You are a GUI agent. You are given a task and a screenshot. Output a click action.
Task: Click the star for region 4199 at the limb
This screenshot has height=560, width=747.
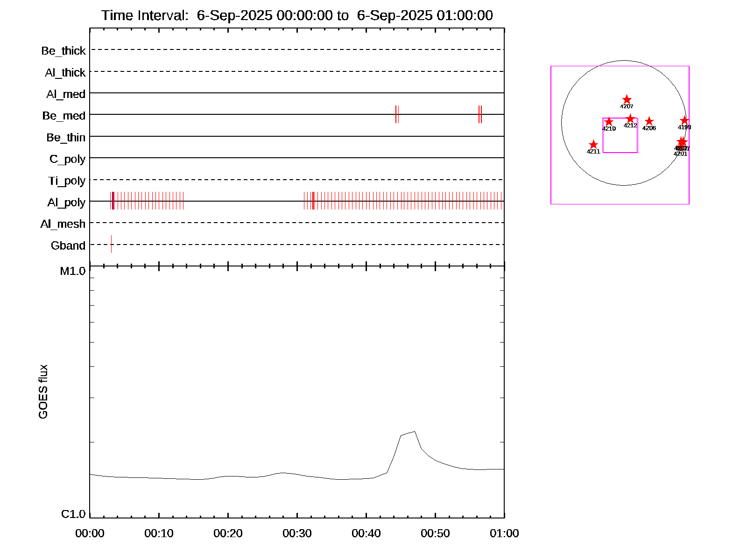point(684,120)
